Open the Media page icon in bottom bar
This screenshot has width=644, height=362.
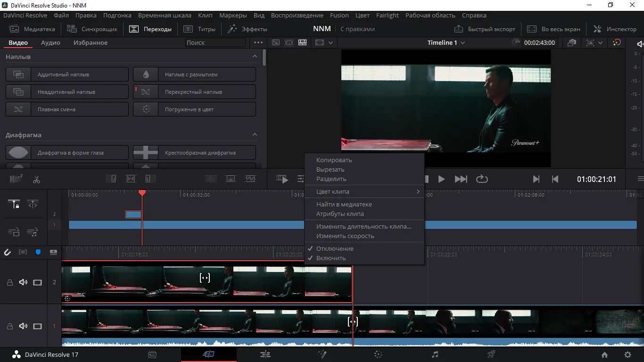[x=152, y=354]
